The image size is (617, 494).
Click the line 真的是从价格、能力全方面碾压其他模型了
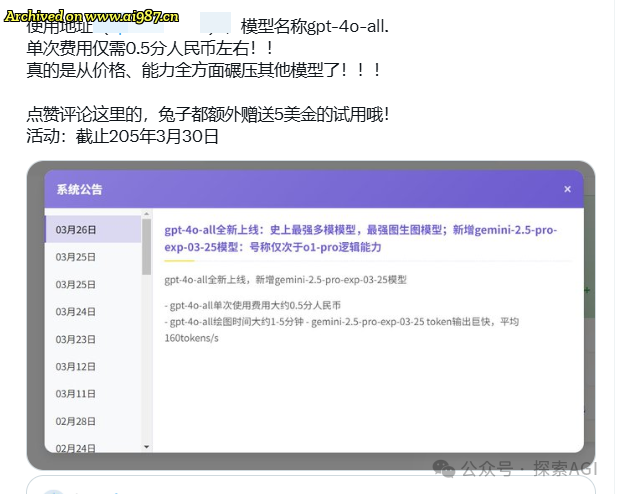[x=203, y=70]
